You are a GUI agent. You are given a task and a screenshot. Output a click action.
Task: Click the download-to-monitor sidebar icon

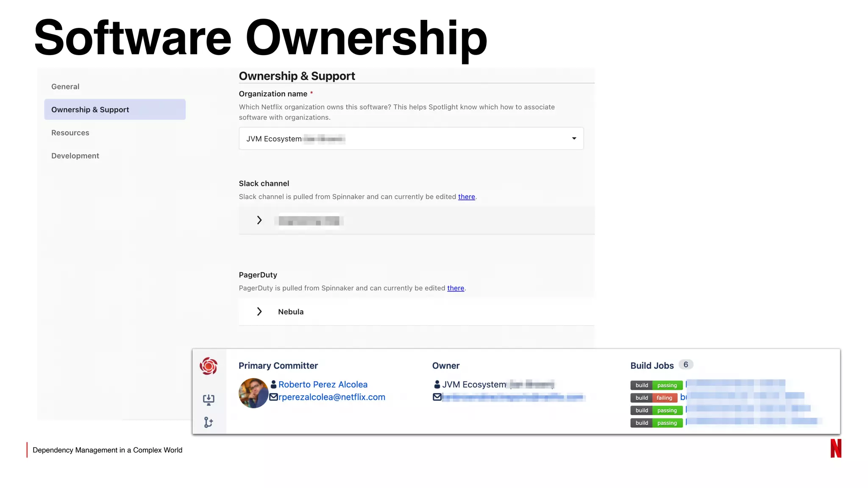click(209, 400)
